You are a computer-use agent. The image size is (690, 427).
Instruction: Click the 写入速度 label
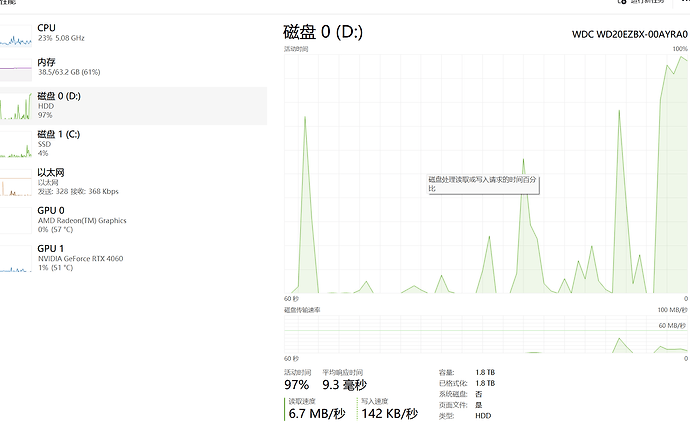[374, 401]
